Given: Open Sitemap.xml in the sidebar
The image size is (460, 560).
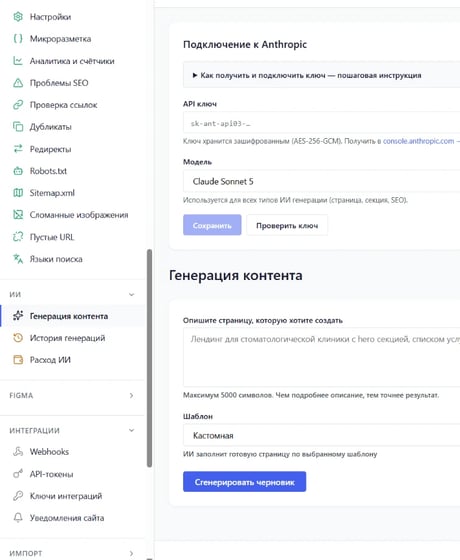Looking at the screenshot, I should 72,193.
